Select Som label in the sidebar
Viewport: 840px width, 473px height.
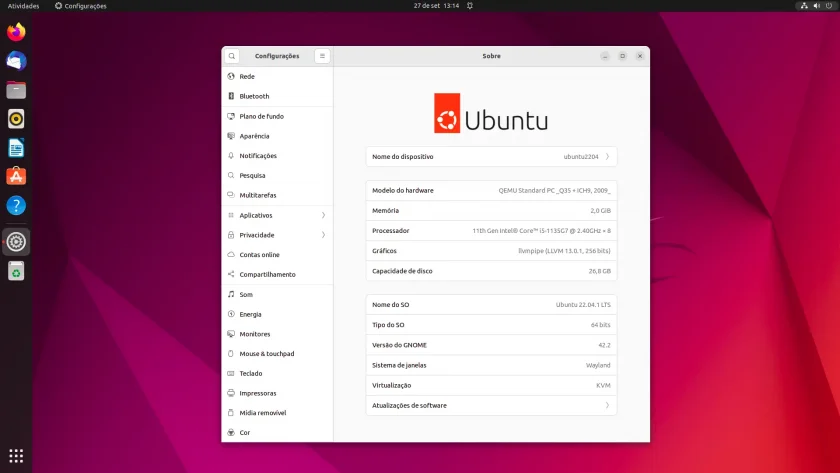[x=246, y=295]
